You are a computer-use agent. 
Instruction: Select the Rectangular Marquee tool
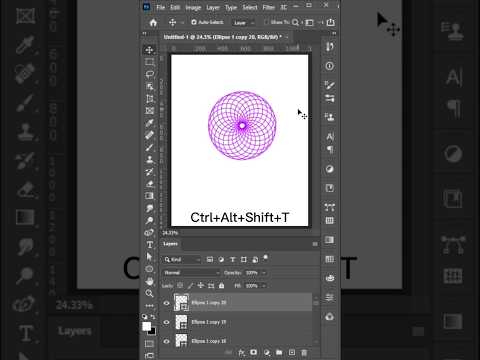point(149,62)
